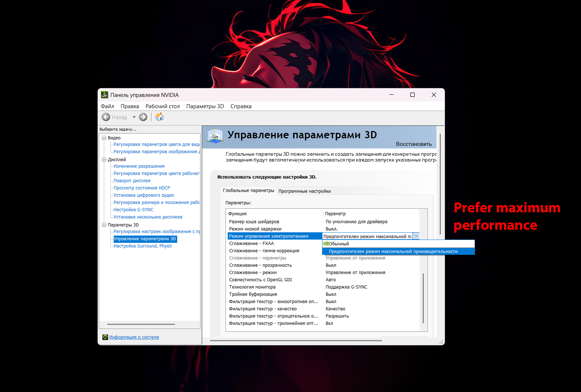This screenshot has width=581, height=392.
Task: Open the Справка menu
Action: pos(241,106)
